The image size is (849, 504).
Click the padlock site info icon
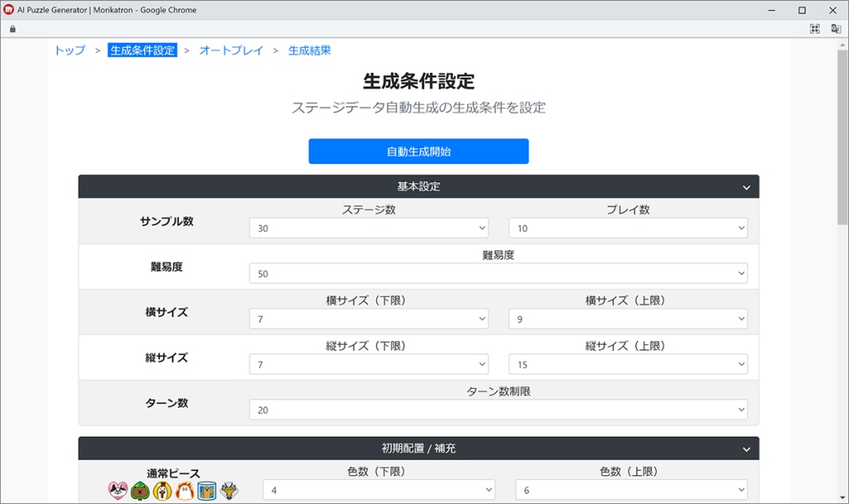(12, 29)
